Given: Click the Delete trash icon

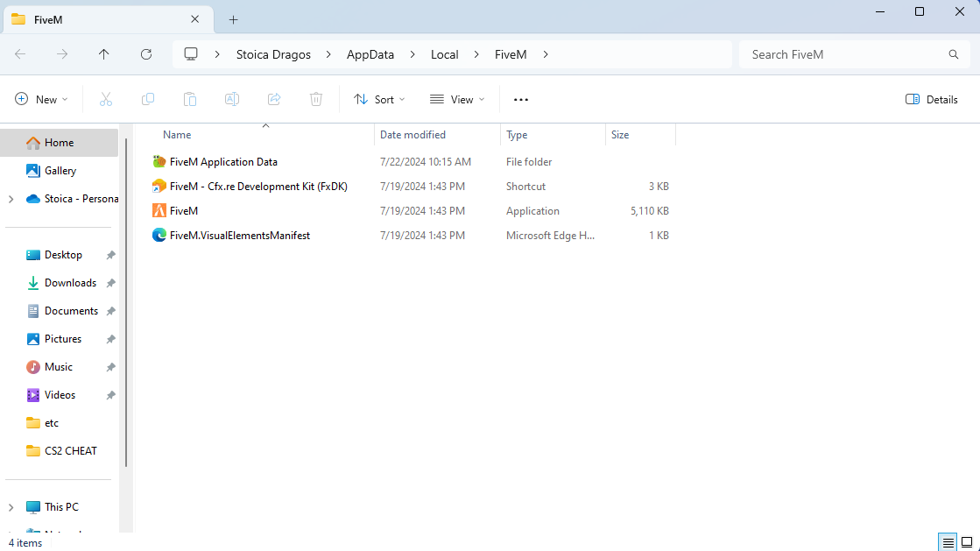Looking at the screenshot, I should (x=315, y=99).
